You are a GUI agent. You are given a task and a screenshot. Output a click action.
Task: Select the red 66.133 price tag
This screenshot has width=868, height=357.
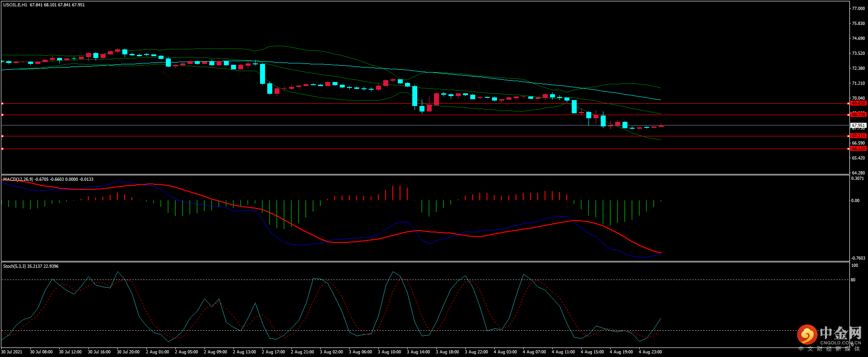click(858, 149)
